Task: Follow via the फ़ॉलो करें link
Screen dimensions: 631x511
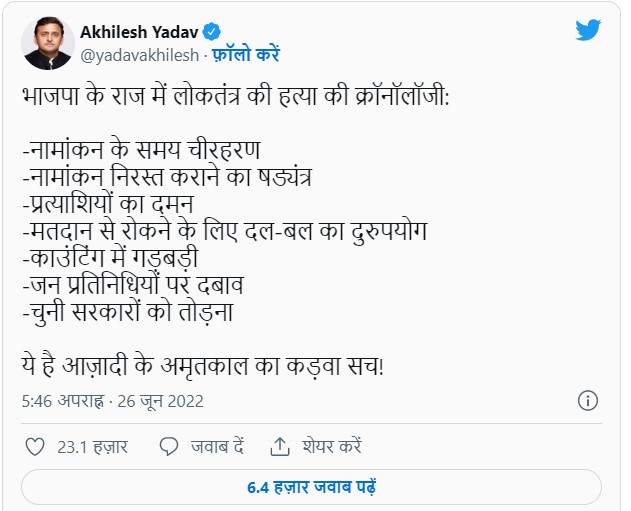Action: click(245, 54)
